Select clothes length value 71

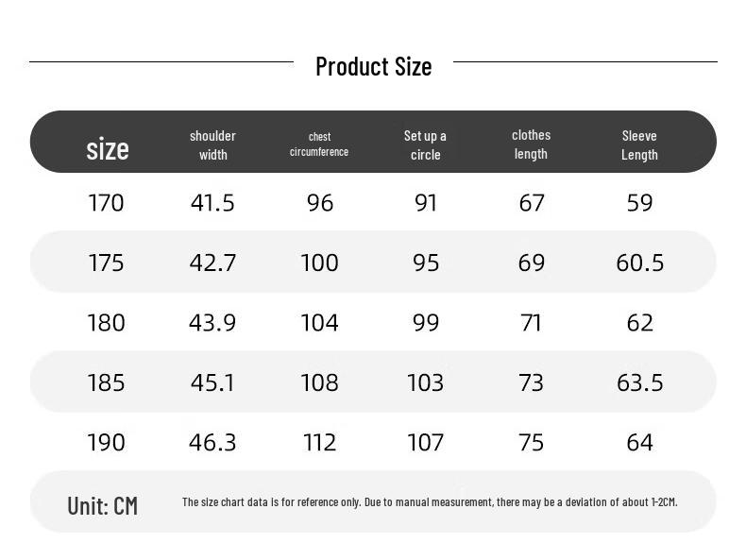click(x=531, y=323)
